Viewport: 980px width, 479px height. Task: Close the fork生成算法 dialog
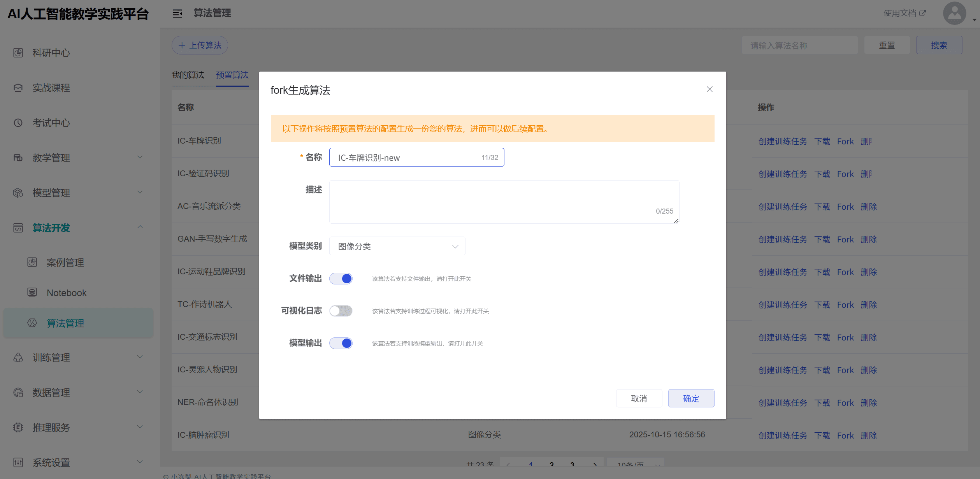tap(710, 89)
